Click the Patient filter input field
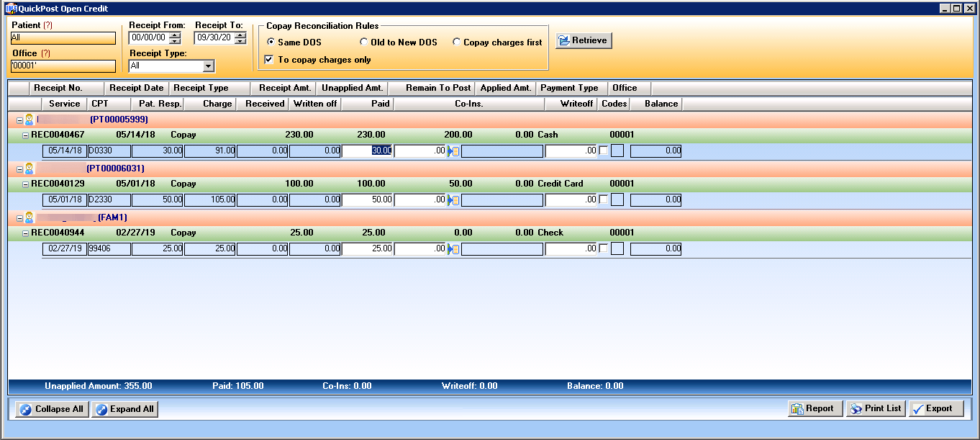Image resolution: width=980 pixels, height=440 pixels. tap(63, 38)
